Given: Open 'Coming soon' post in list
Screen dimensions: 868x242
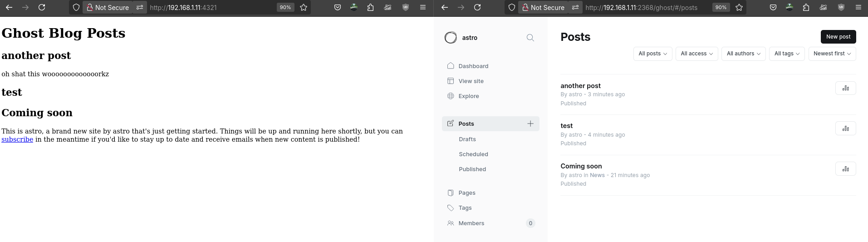Looking at the screenshot, I should pos(581,166).
